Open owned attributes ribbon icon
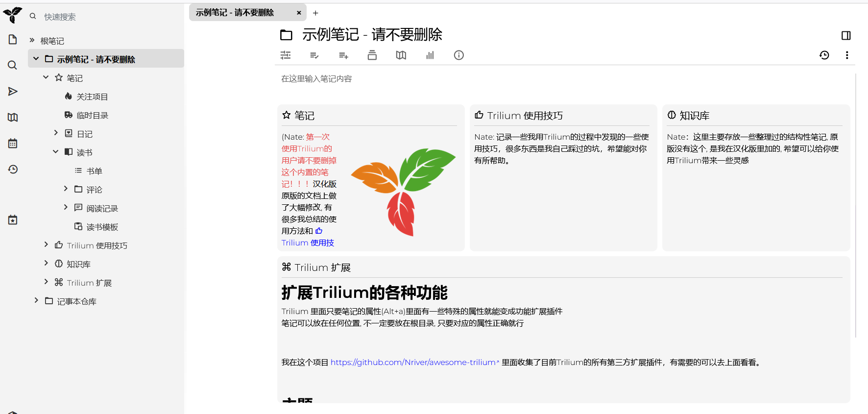This screenshot has height=414, width=868. coord(314,55)
